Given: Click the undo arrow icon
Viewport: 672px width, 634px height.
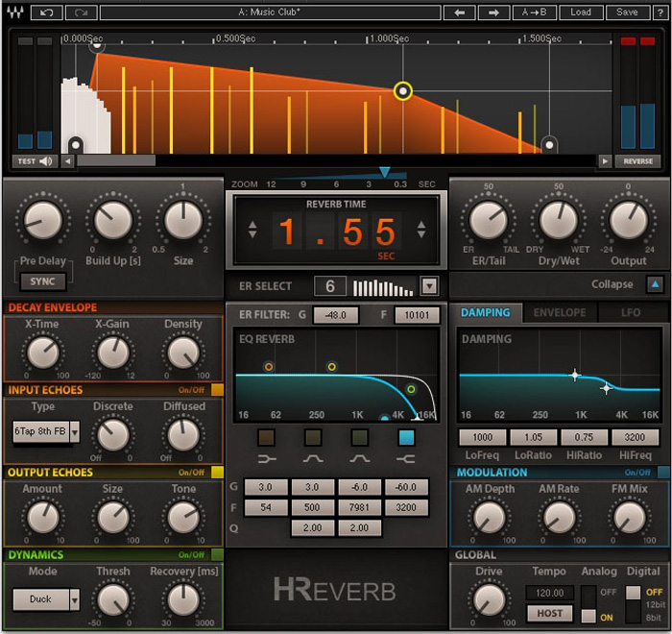Looking at the screenshot, I should 46,12.
